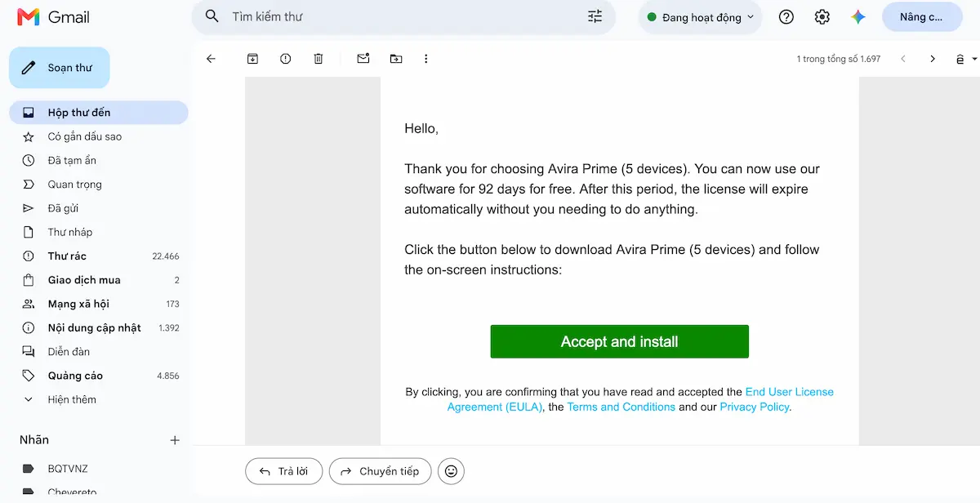
Task: Click the BQTVNZ label tag icon
Action: (29, 469)
